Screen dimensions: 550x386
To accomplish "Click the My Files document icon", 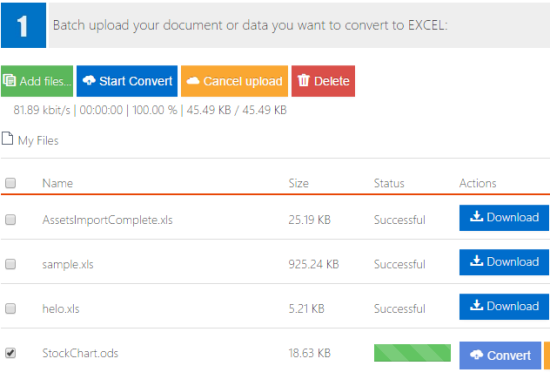I will click(7, 138).
